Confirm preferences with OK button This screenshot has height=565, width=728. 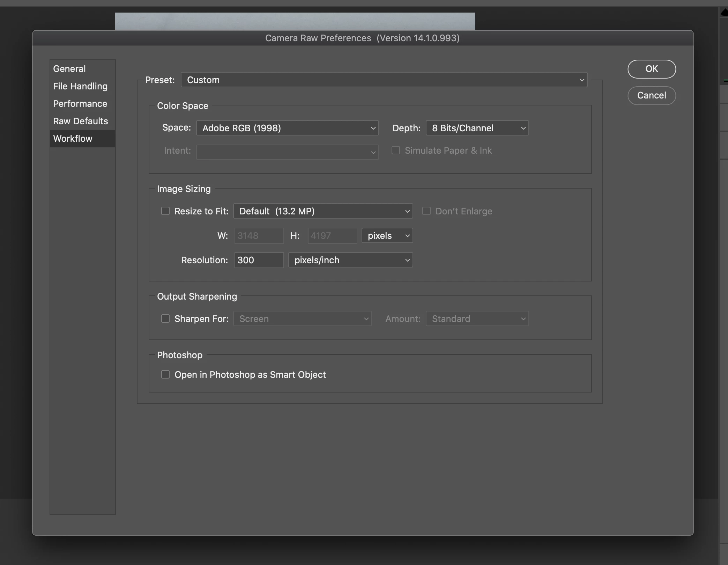click(x=651, y=69)
